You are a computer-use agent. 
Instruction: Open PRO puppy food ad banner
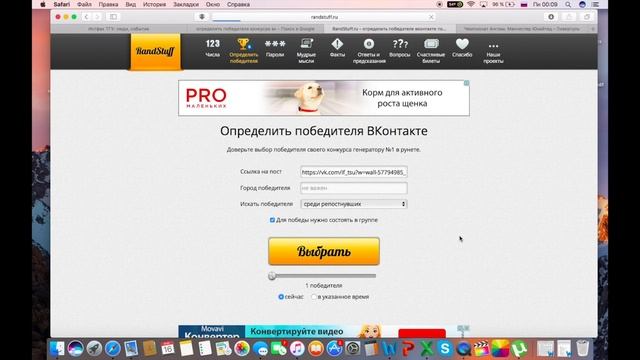pos(324,98)
